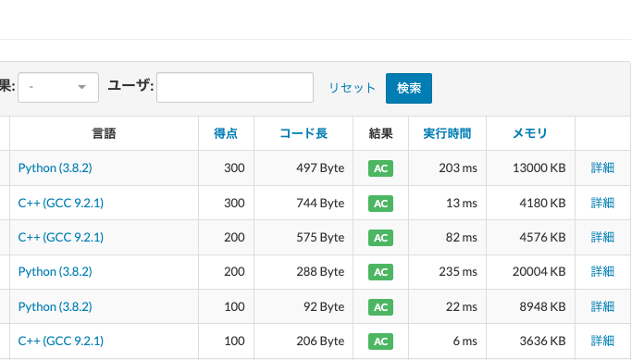Screen dimensions: 644x360
Task: Select the 575 Byte code length cell
Action: 303,237
